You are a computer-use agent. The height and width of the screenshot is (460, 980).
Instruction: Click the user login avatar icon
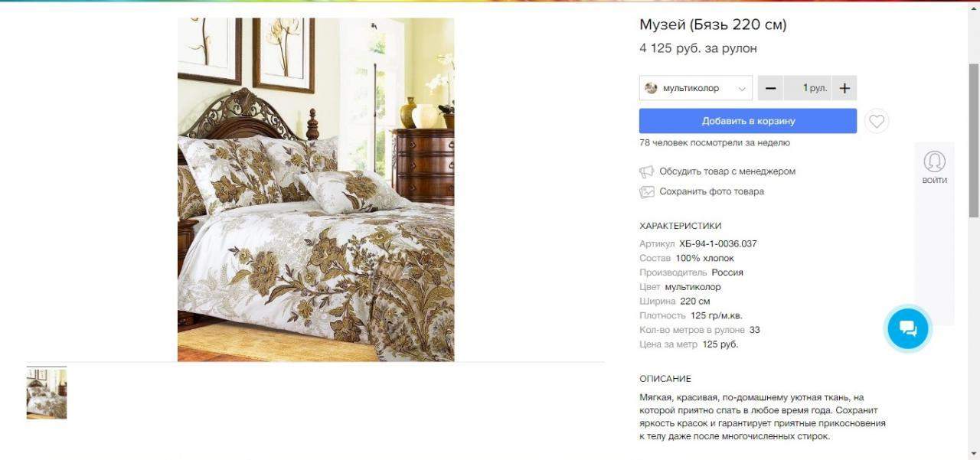coord(934,161)
